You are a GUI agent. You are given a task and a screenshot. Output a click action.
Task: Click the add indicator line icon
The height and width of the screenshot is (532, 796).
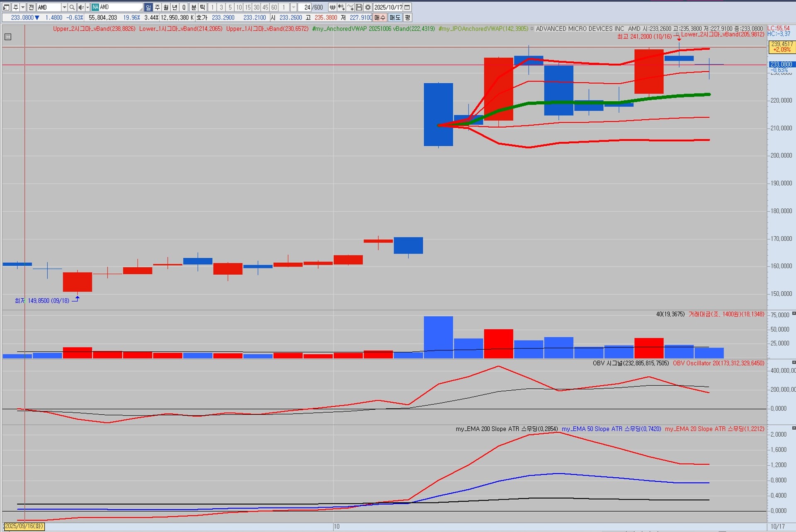tap(350, 7)
